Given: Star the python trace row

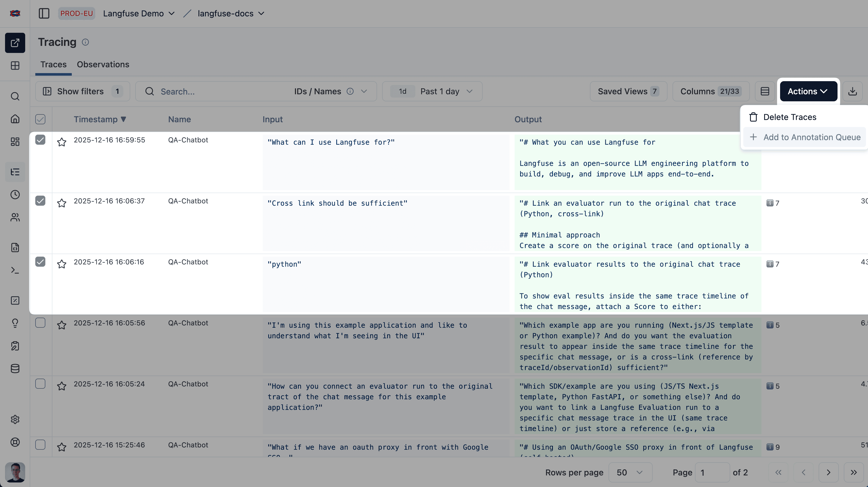Looking at the screenshot, I should [x=62, y=264].
